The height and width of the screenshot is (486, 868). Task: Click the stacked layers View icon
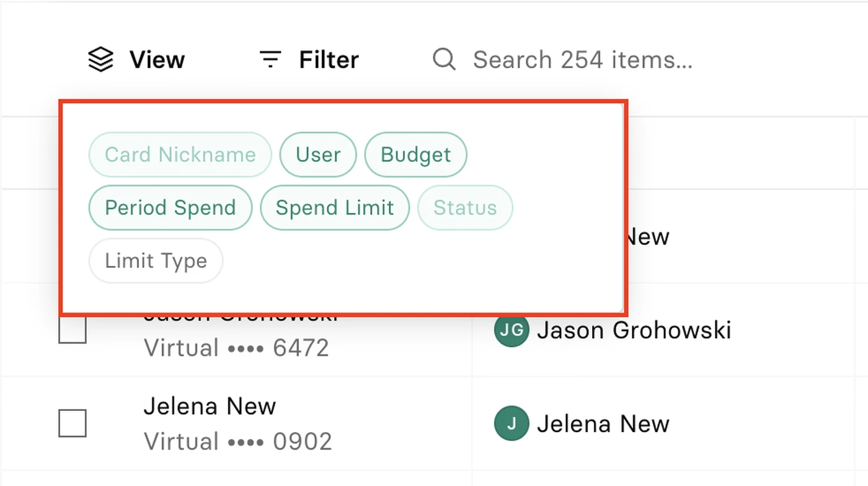tap(100, 60)
